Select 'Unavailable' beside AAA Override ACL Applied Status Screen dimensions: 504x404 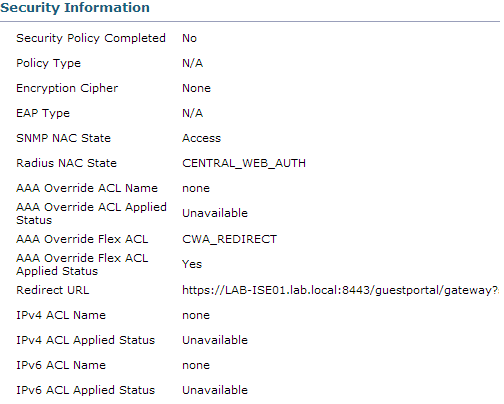[x=215, y=213]
